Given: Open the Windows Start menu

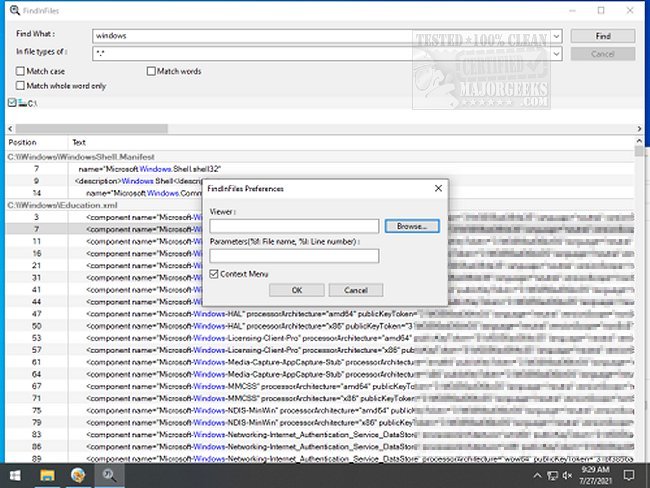Looking at the screenshot, I should click(x=15, y=475).
